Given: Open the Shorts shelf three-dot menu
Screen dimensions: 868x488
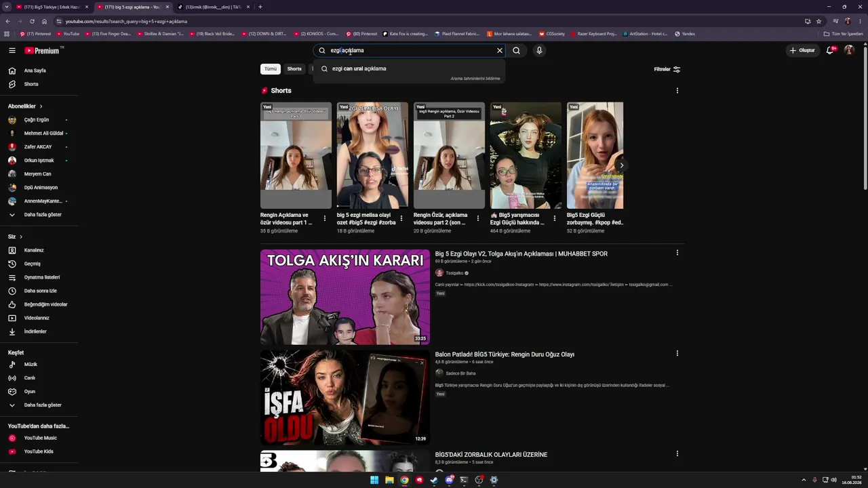Looking at the screenshot, I should [677, 91].
